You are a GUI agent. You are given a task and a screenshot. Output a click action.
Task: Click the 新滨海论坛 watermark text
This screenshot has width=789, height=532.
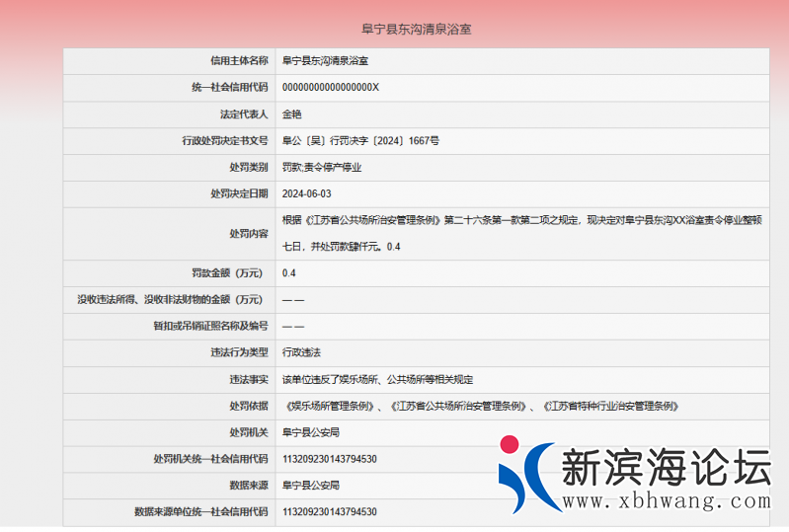pyautogui.click(x=665, y=467)
